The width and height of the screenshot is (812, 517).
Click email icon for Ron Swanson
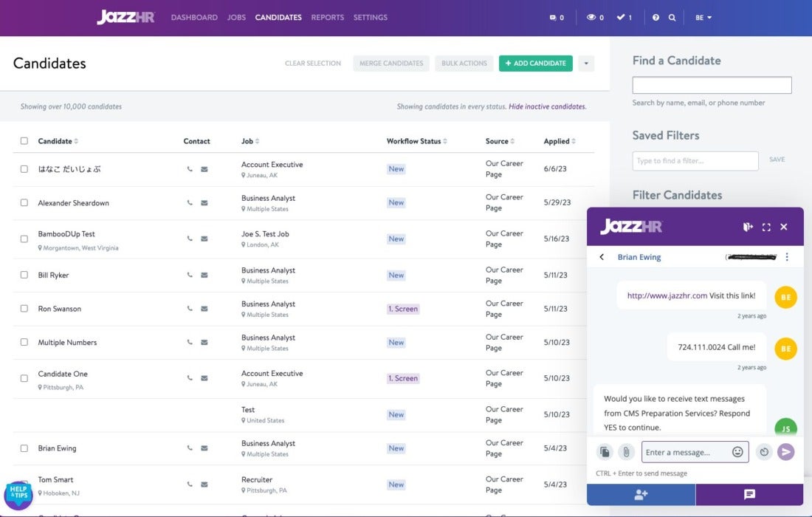click(204, 309)
